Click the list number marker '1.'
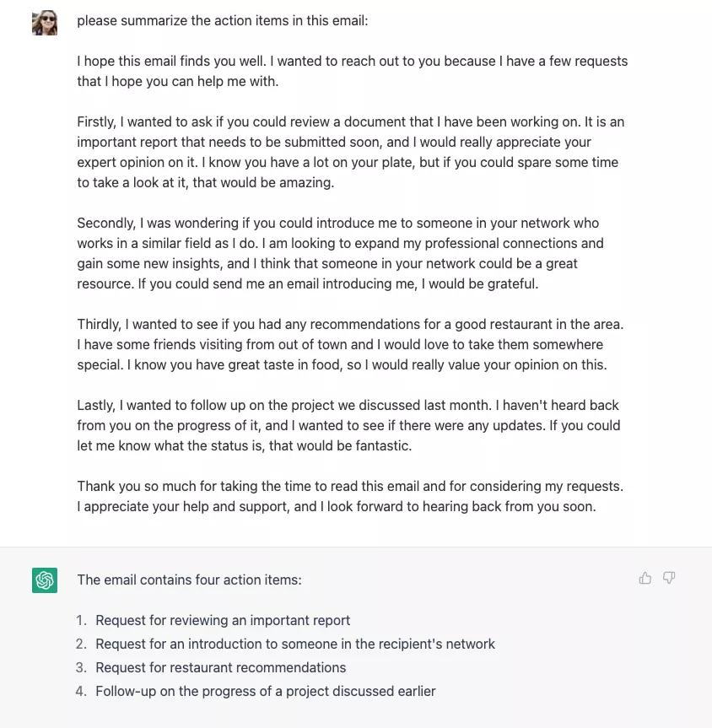This screenshot has width=712, height=728. coord(82,620)
